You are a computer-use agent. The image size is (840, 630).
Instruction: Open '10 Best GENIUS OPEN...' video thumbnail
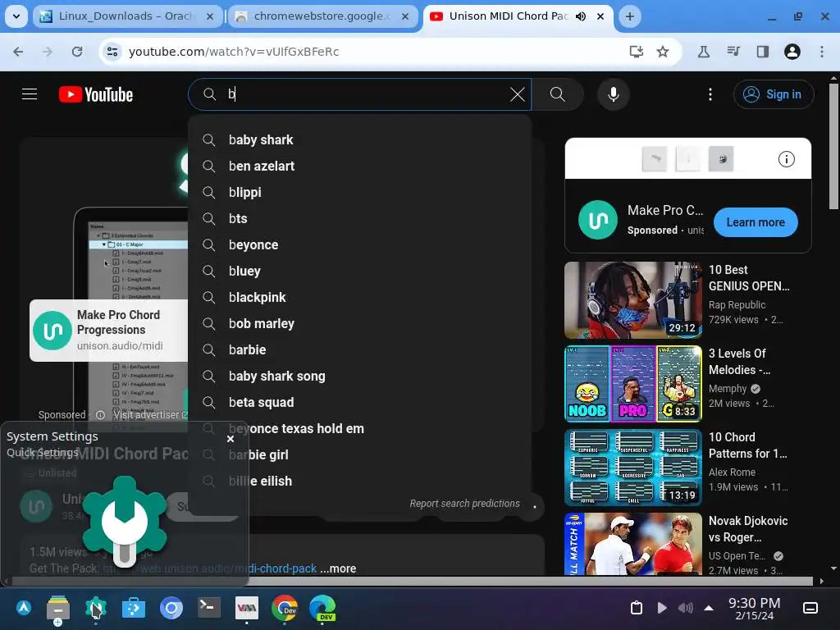tap(632, 300)
